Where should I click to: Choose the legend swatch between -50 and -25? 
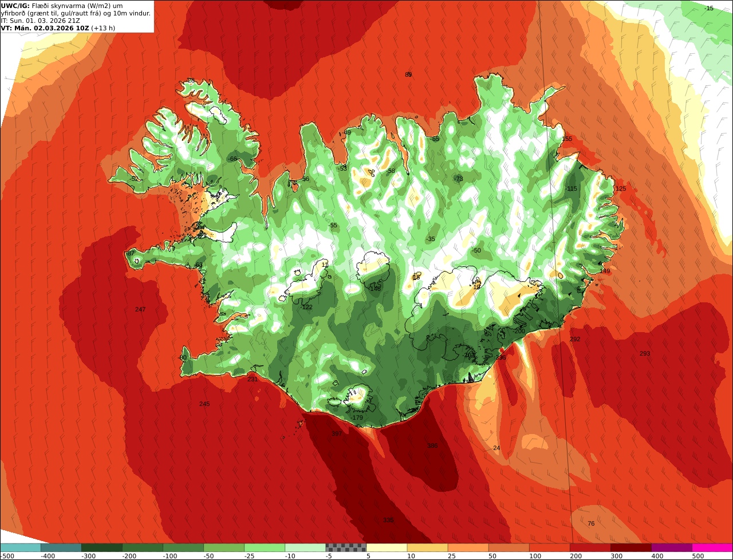pyautogui.click(x=223, y=547)
